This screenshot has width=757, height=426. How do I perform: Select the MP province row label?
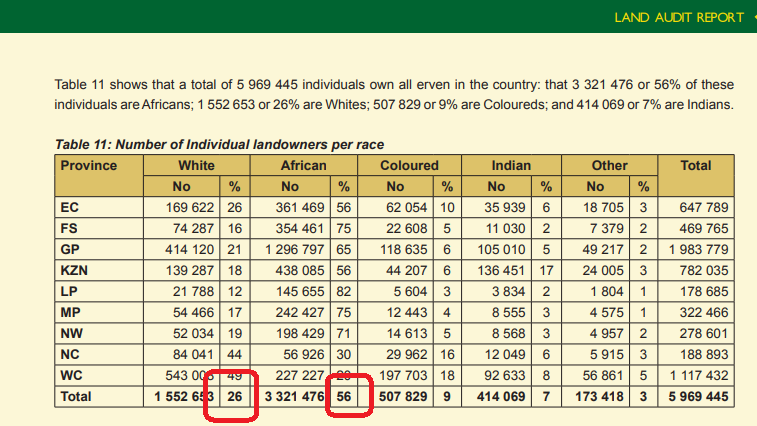point(70,312)
